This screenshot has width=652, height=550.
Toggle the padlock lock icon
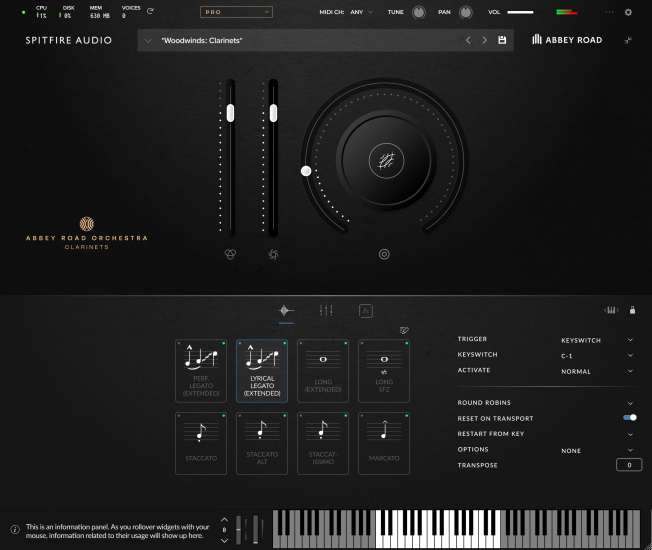tap(632, 310)
